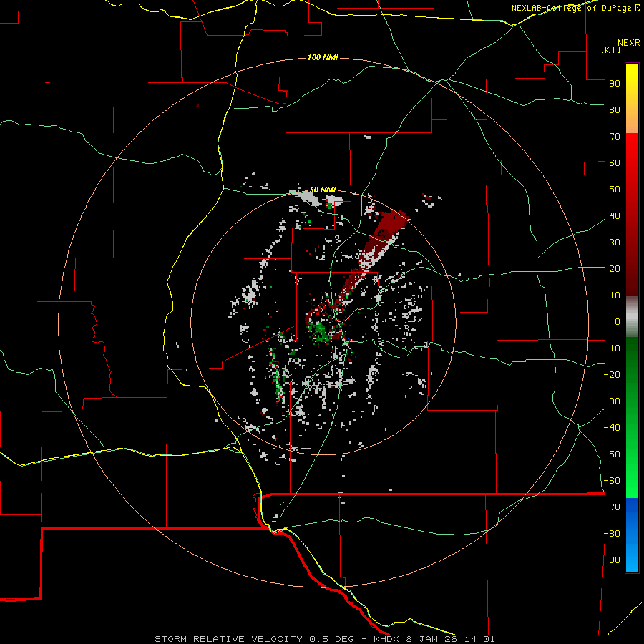
Task: Click the positive 90 scale value
Action: click(x=615, y=84)
